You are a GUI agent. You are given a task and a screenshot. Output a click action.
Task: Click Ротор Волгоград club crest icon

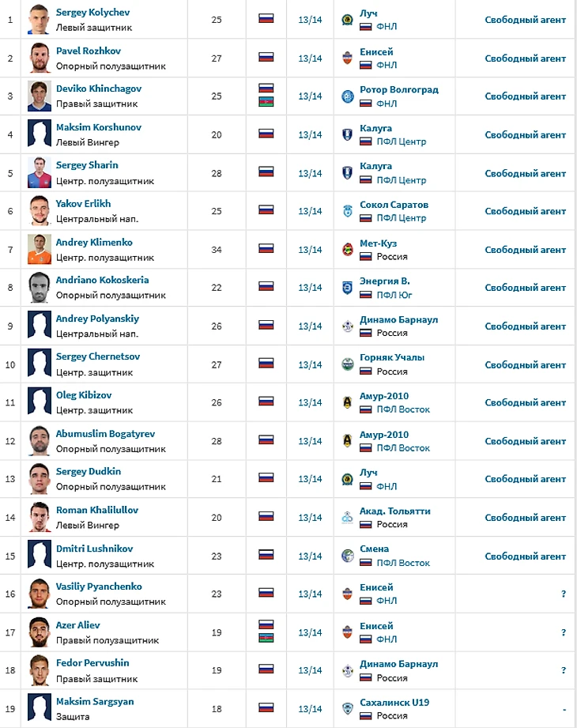click(347, 96)
